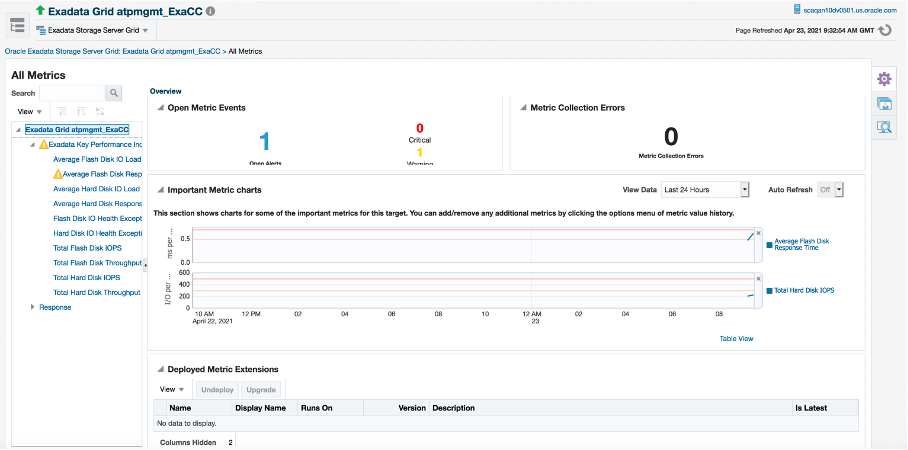Open View menu in Deployed Metric Extensions
The image size is (908, 450).
171,389
